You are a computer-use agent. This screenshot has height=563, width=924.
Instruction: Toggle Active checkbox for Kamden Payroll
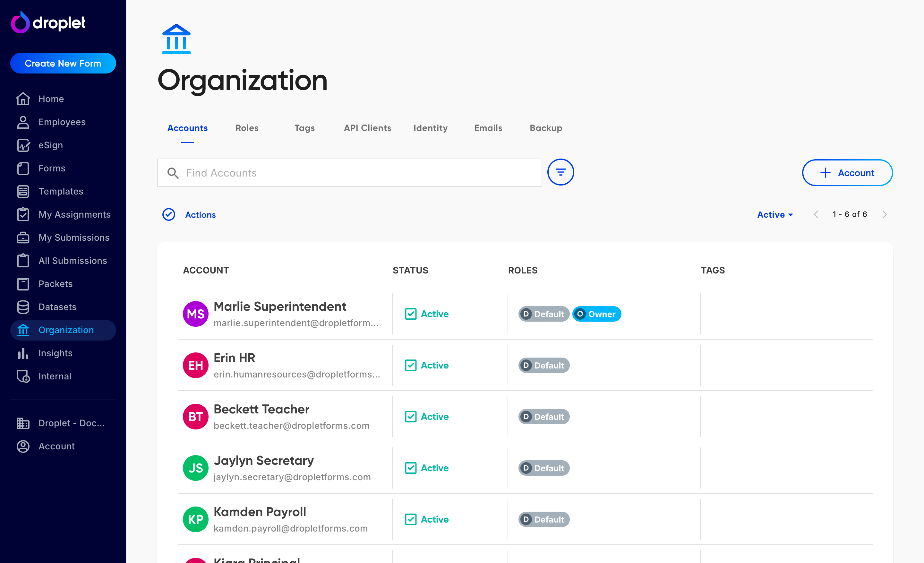coord(411,519)
